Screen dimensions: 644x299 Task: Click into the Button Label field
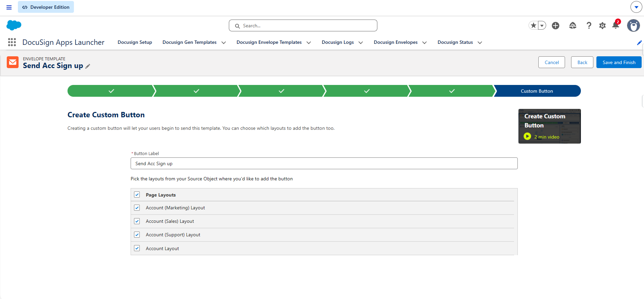pos(324,163)
